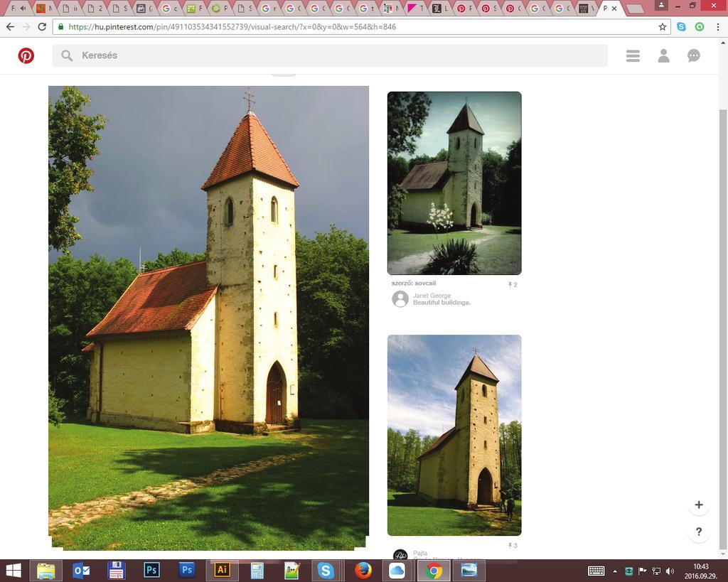The image size is (728, 582).
Task: Click Janet George's avatar icon
Action: coord(400,299)
